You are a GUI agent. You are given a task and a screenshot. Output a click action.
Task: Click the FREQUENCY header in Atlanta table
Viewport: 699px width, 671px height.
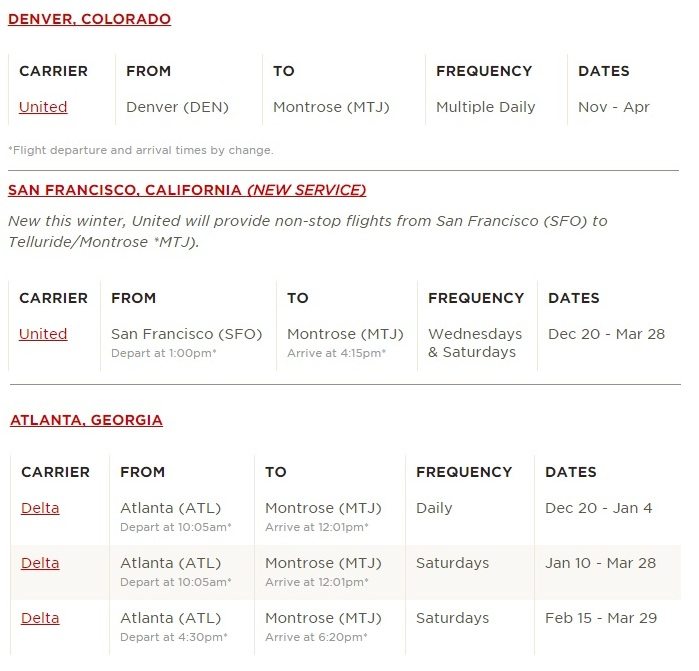coord(464,472)
